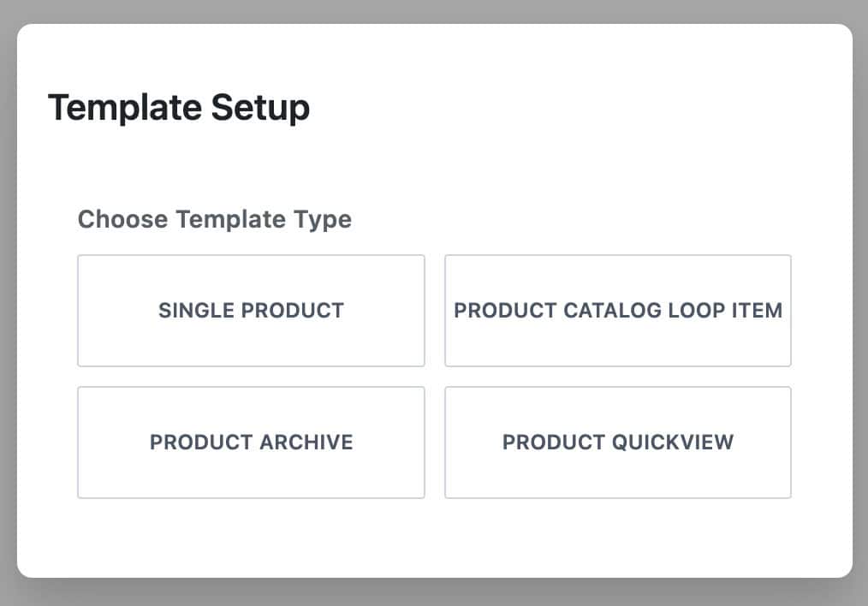Choose the loop item template for catalogs
The width and height of the screenshot is (868, 606).
(x=618, y=311)
